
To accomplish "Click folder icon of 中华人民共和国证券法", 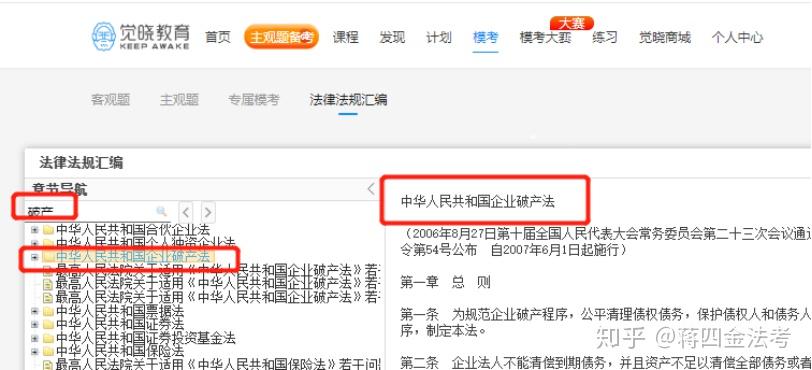I will (x=49, y=325).
